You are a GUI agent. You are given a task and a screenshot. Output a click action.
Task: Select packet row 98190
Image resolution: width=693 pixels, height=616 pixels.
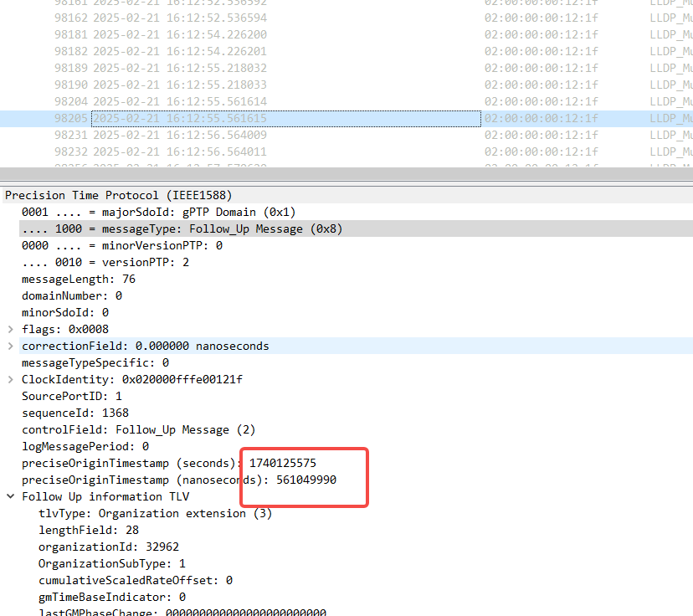click(x=346, y=85)
